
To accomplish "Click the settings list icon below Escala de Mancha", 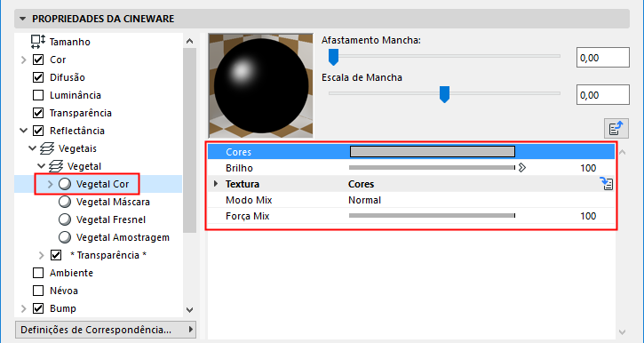I will click(616, 129).
